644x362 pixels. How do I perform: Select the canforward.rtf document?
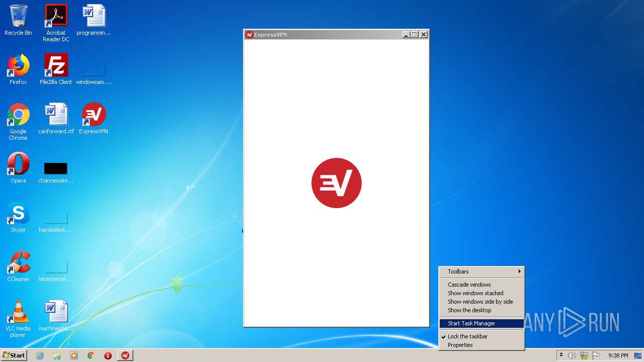pos(56,119)
